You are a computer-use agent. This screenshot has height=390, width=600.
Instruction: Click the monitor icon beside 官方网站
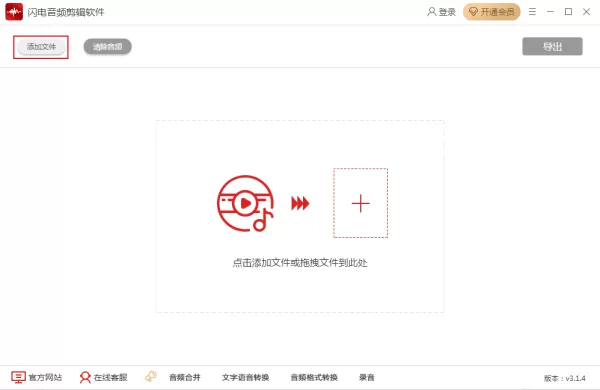click(x=18, y=377)
